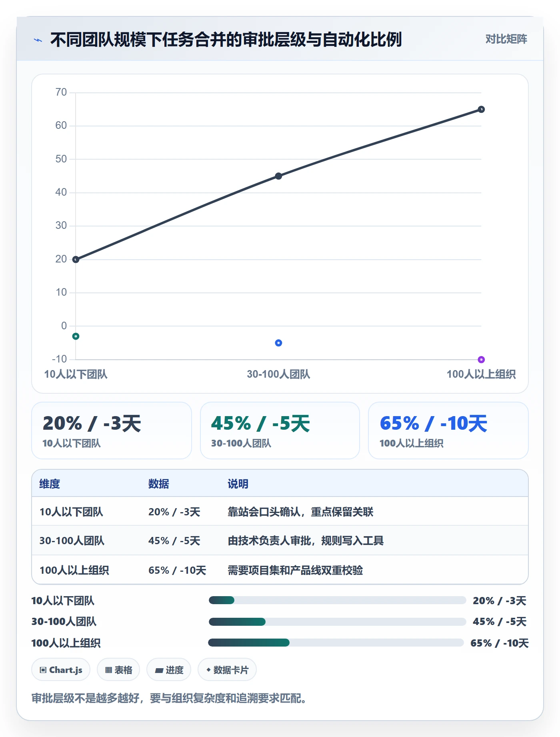Click the purple data point at -10
Screen dimensions: 560x737
tap(481, 359)
